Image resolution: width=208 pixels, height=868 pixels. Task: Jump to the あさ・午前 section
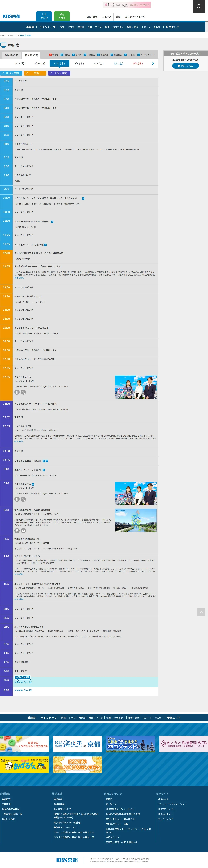11,73
